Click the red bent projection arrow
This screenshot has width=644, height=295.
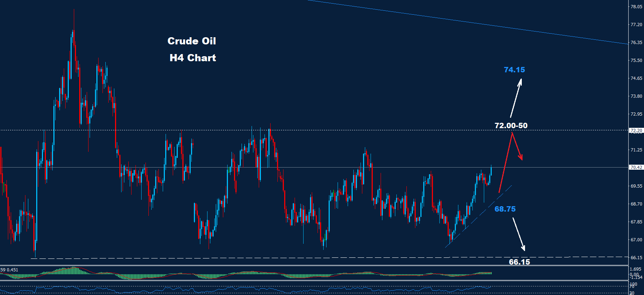pyautogui.click(x=506, y=160)
